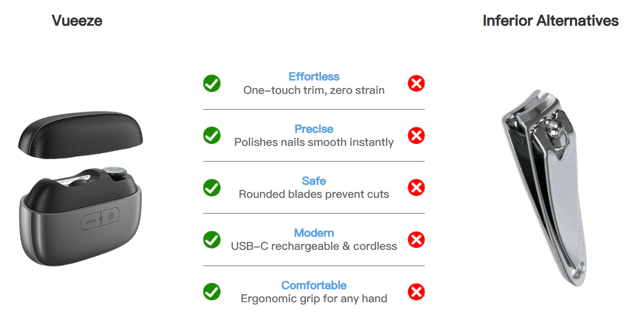Select the blue Safe feature title
The image size is (644, 320).
(314, 181)
